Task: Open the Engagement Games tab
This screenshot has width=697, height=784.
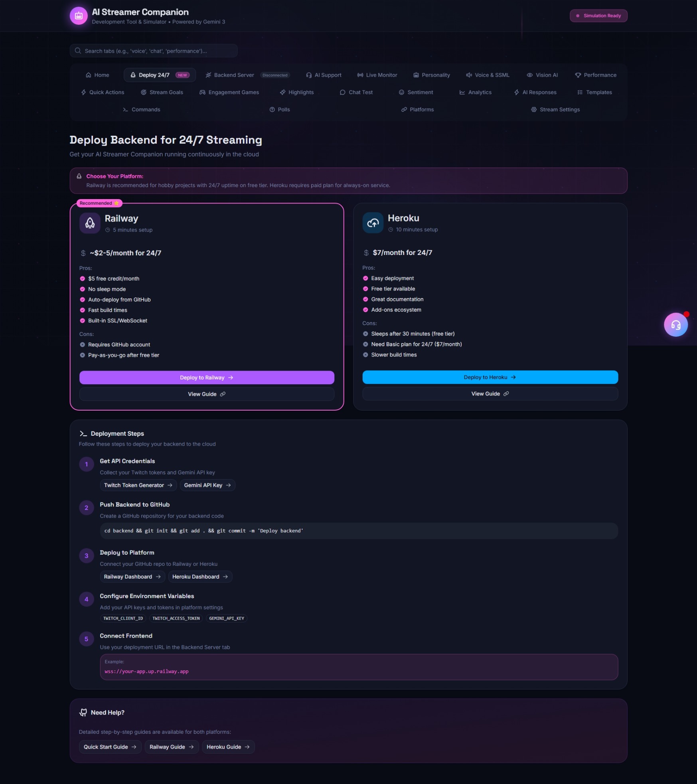Action: (x=229, y=92)
